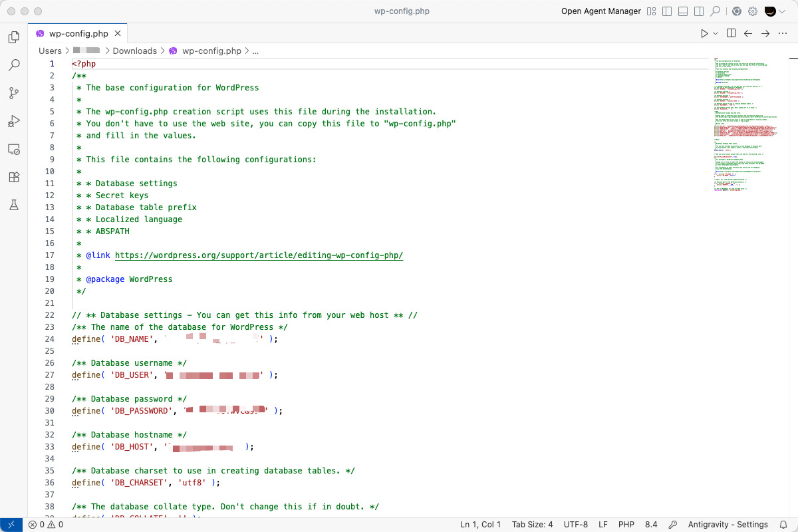This screenshot has width=798, height=532.
Task: Open the Explorer sidebar icon
Action: [x=13, y=37]
